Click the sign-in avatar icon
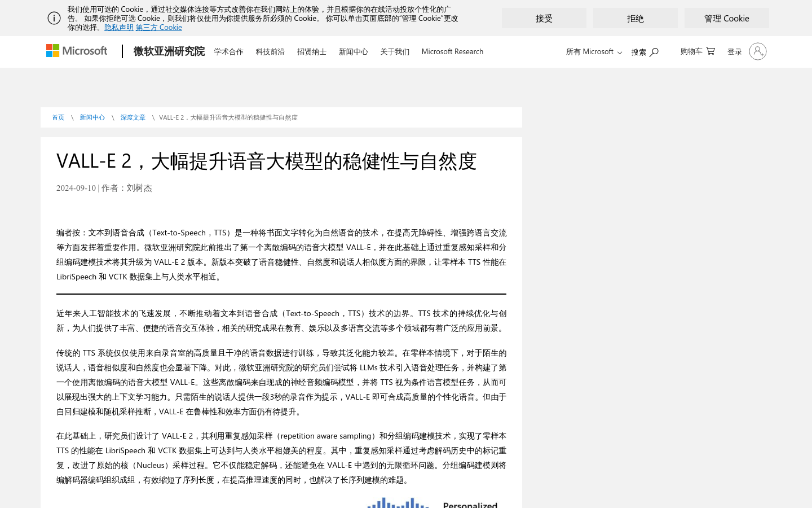This screenshot has height=508, width=812. click(758, 51)
